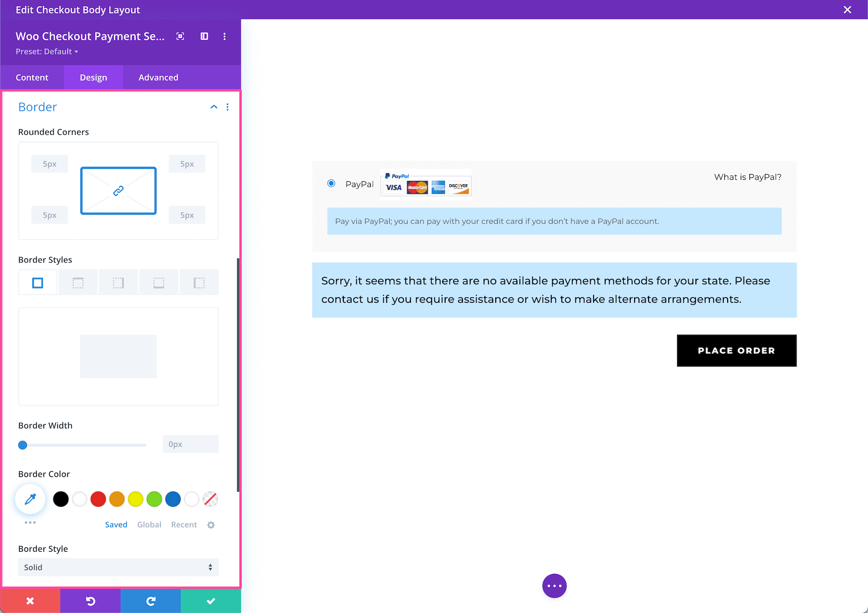The width and height of the screenshot is (868, 613).
Task: Open the Border Style dropdown
Action: click(x=118, y=567)
